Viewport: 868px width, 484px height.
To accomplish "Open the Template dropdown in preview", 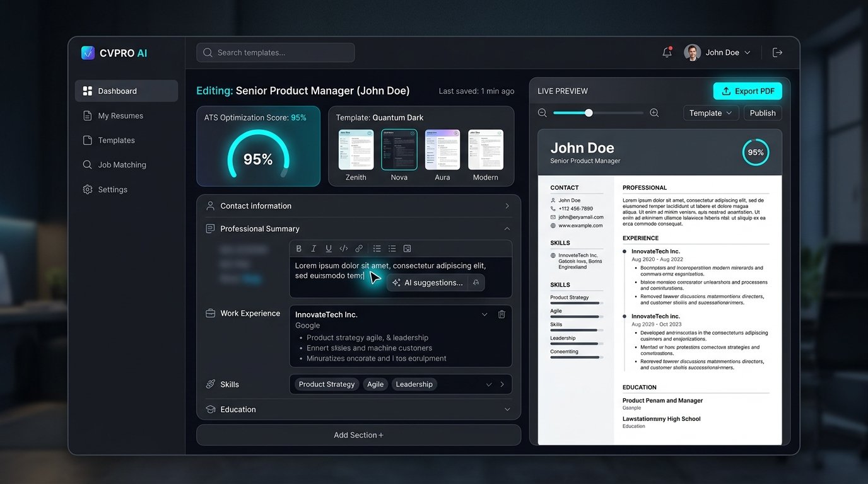I will 711,113.
